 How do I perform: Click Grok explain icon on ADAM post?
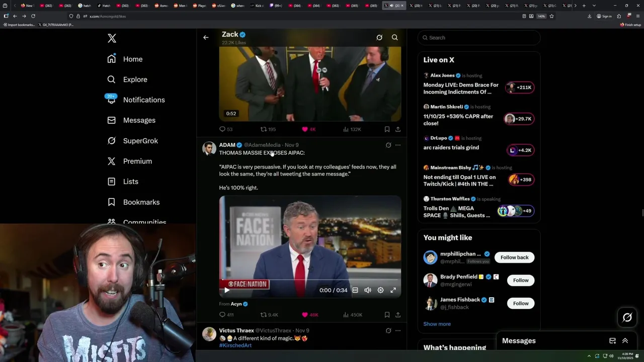pyautogui.click(x=388, y=145)
